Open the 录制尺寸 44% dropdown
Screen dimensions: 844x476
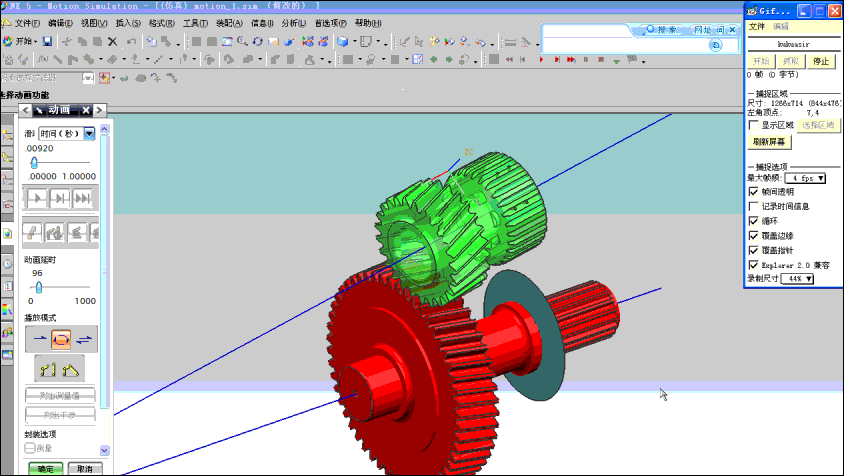797,278
